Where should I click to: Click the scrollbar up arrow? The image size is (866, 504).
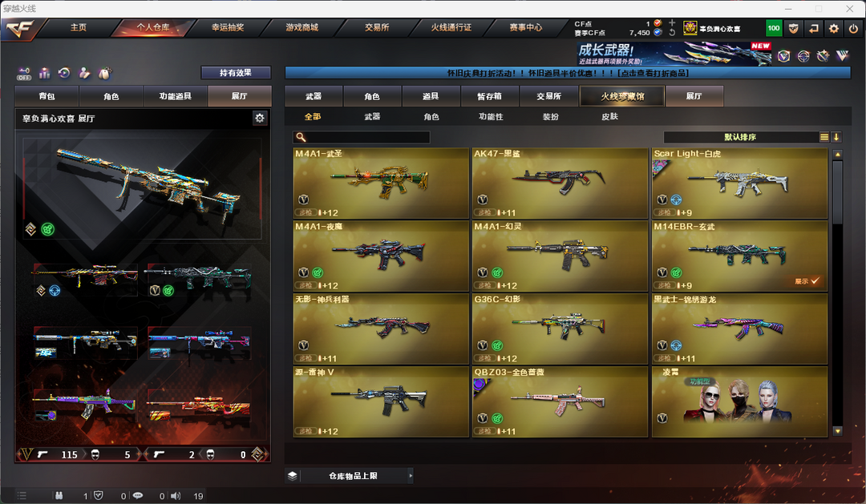837,154
